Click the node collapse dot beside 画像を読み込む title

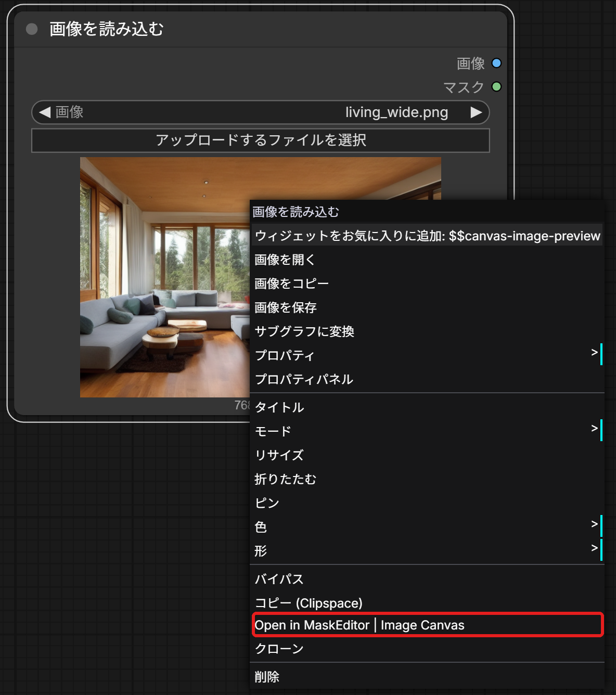pos(32,29)
